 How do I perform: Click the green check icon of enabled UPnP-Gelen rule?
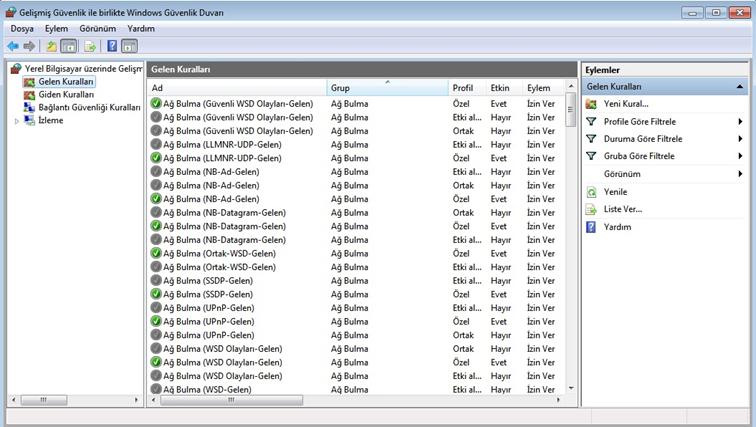tap(156, 321)
